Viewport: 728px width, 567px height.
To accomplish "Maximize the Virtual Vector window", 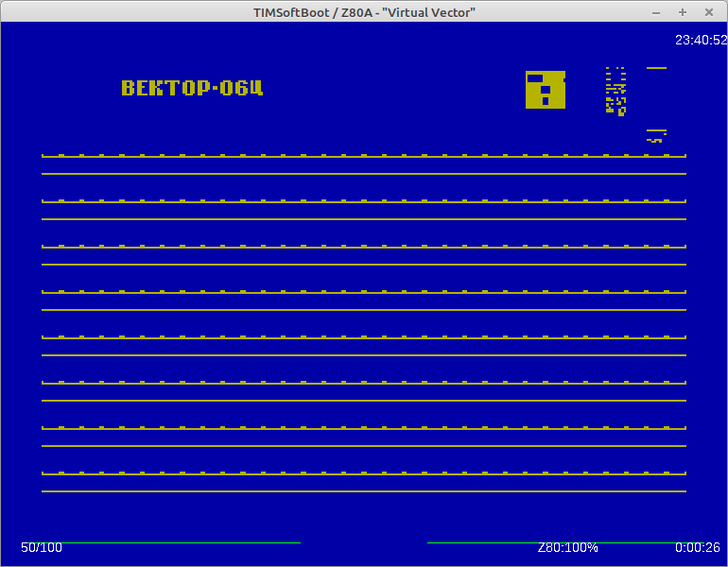I will (683, 12).
